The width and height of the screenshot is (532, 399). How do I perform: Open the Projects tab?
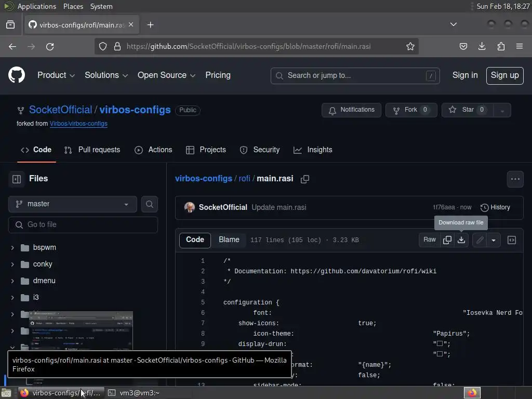(x=206, y=150)
